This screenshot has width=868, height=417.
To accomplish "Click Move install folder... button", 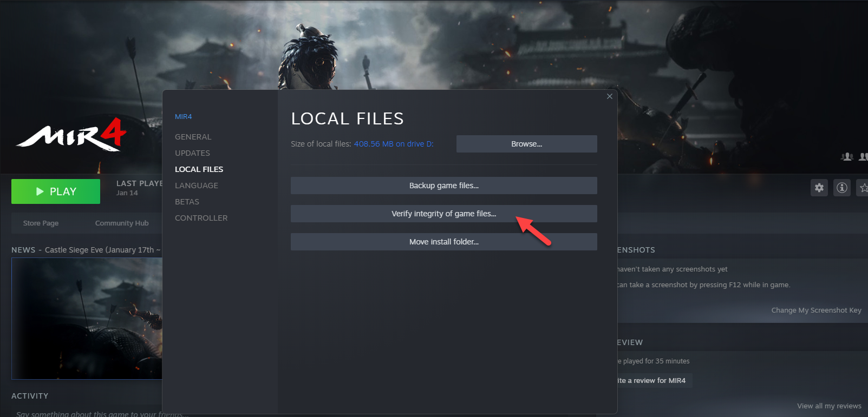I will [x=443, y=242].
